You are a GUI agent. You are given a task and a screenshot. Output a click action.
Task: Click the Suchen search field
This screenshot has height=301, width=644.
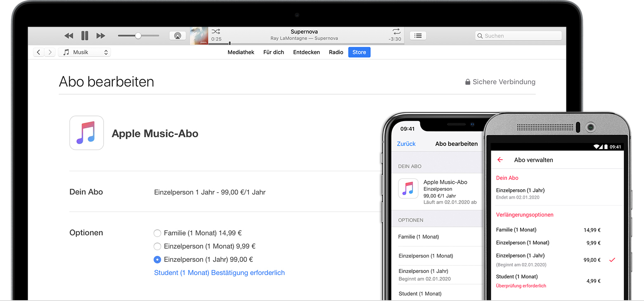(x=518, y=36)
